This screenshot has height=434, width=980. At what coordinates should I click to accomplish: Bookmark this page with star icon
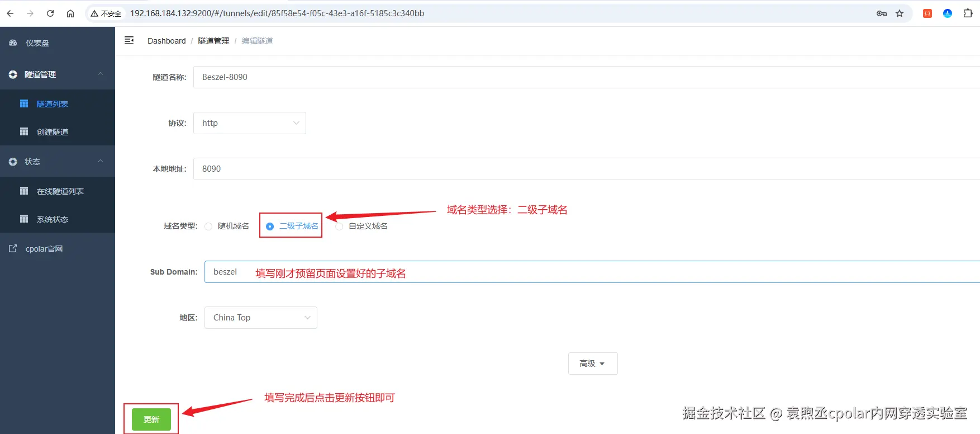pyautogui.click(x=900, y=13)
